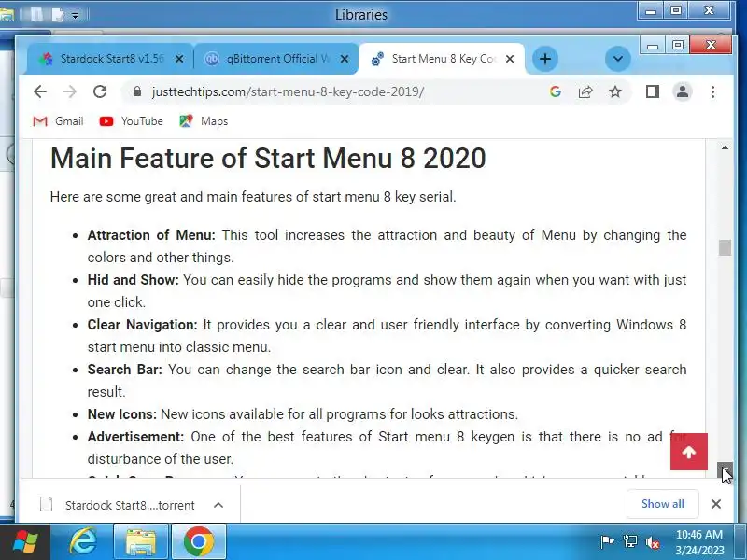
Task: Open Libraries window quick access dropdown
Action: (76, 16)
